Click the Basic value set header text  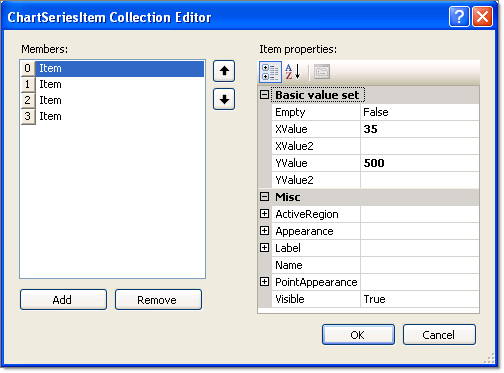pyautogui.click(x=317, y=95)
